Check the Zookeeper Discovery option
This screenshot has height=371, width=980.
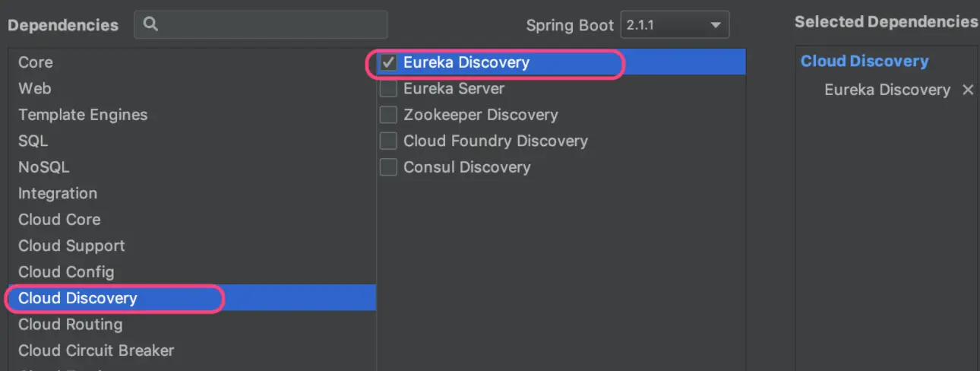[x=388, y=115]
